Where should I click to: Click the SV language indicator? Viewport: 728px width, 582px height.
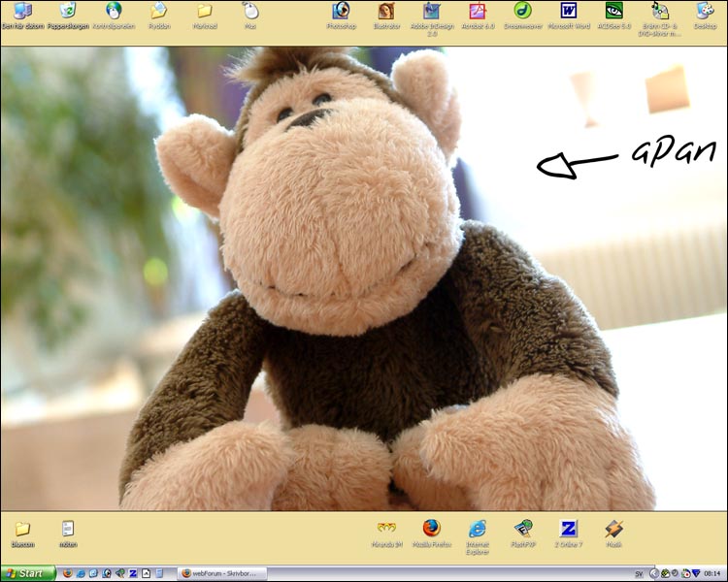pyautogui.click(x=639, y=574)
